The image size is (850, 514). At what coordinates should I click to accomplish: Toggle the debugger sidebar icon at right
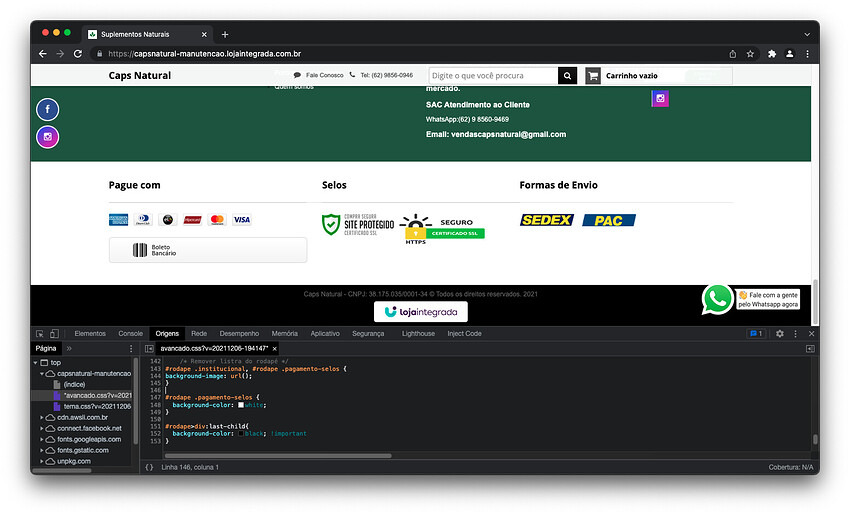(x=810, y=349)
